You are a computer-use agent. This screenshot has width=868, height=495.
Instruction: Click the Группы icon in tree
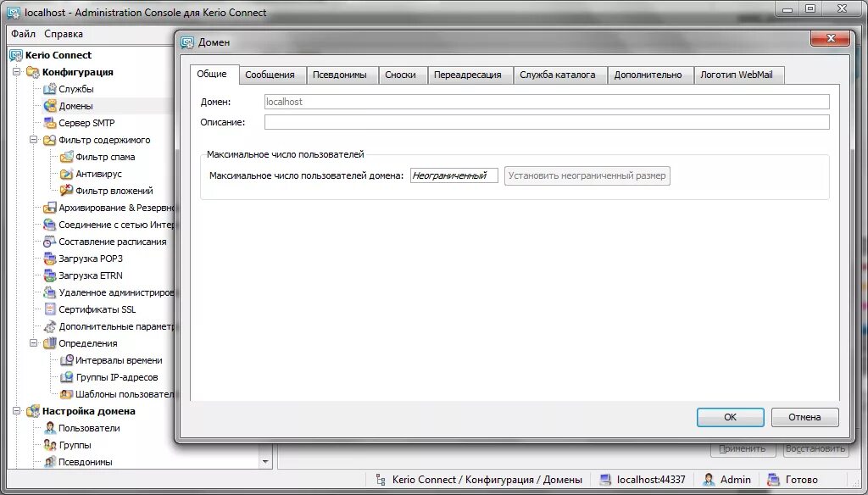tap(50, 445)
